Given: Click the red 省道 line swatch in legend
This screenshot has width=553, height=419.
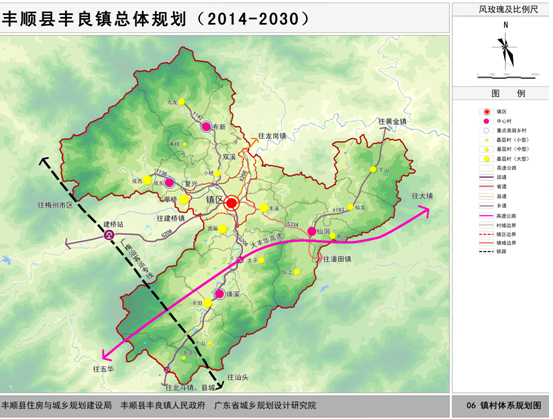Looking at the screenshot, I should pos(486,187).
